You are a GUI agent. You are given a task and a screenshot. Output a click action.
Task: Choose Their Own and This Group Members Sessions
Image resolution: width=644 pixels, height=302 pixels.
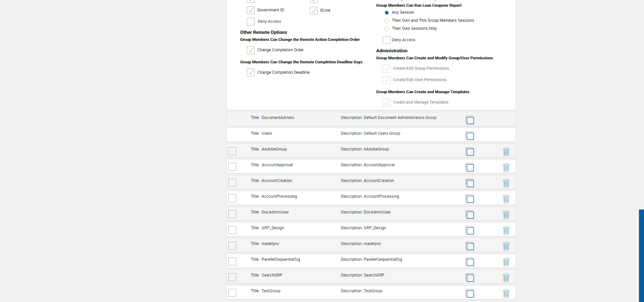[x=387, y=21]
